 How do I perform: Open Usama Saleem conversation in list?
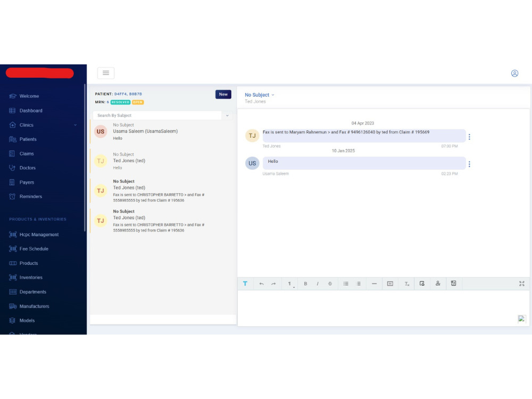click(162, 131)
